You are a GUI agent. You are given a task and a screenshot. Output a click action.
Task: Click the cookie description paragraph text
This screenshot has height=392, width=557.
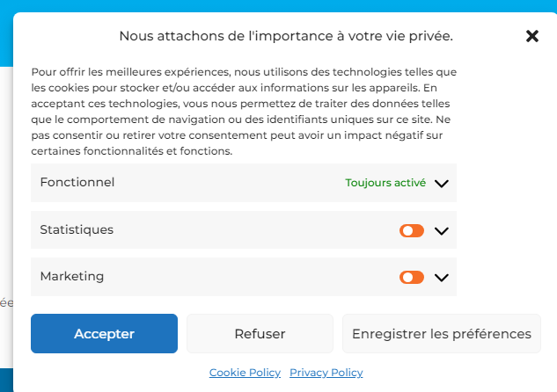[x=244, y=112]
